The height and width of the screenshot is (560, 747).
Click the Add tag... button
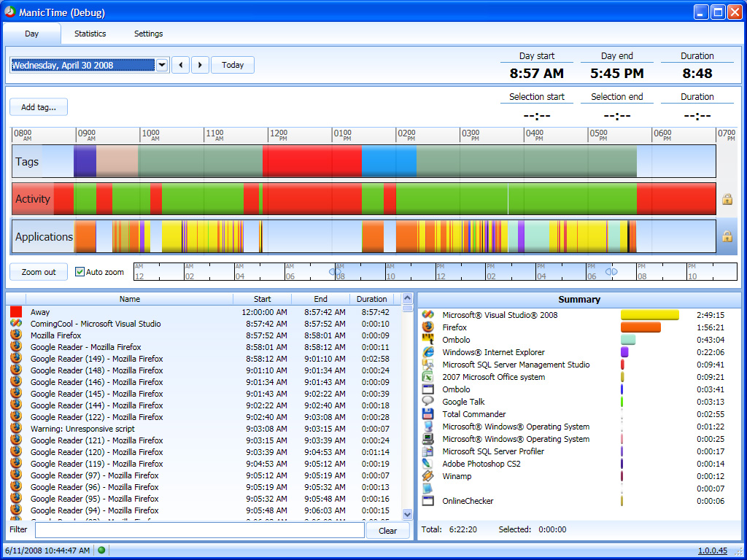[x=39, y=107]
